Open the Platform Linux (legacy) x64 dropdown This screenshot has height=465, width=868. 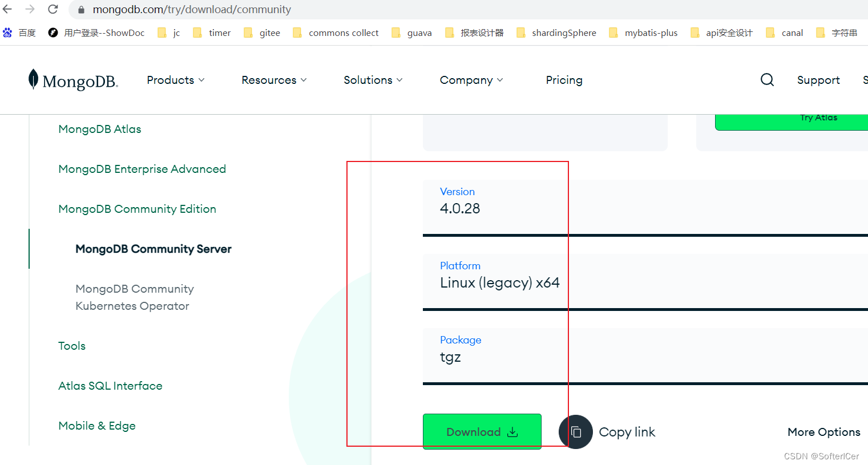(645, 282)
